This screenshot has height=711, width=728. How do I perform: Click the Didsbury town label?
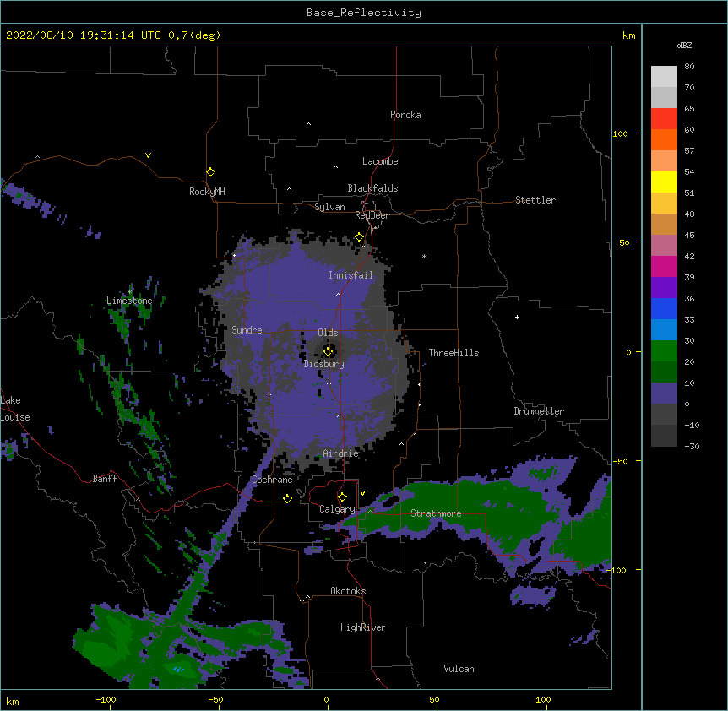point(323,364)
